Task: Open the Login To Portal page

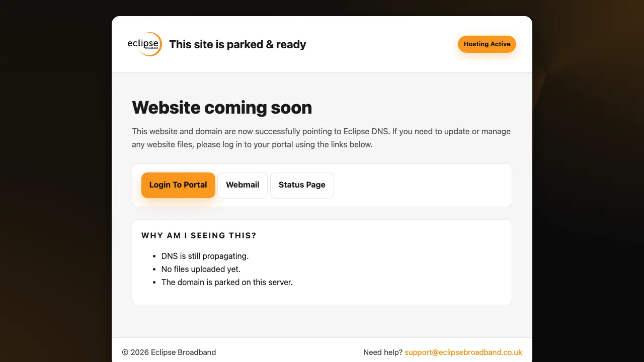Action: click(x=178, y=185)
